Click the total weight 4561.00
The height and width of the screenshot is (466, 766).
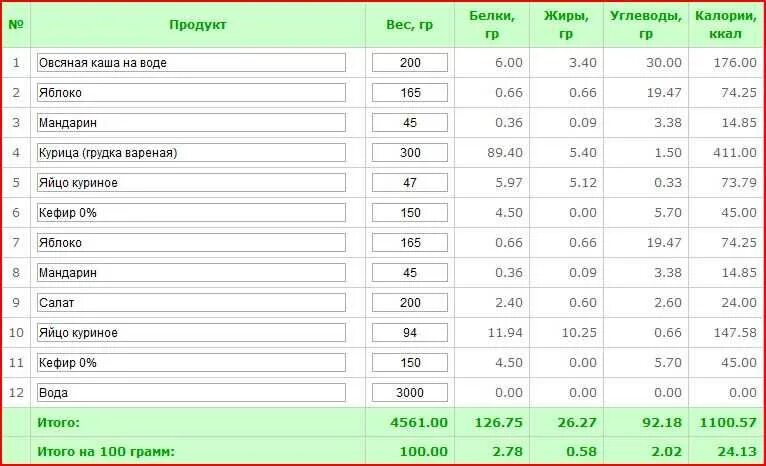click(x=419, y=423)
